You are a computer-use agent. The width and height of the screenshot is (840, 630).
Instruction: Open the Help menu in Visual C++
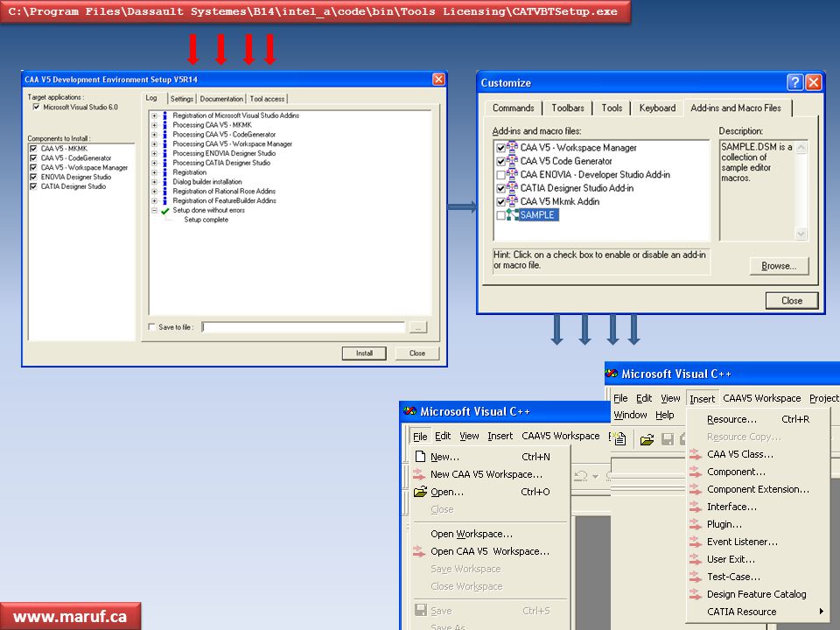665,415
